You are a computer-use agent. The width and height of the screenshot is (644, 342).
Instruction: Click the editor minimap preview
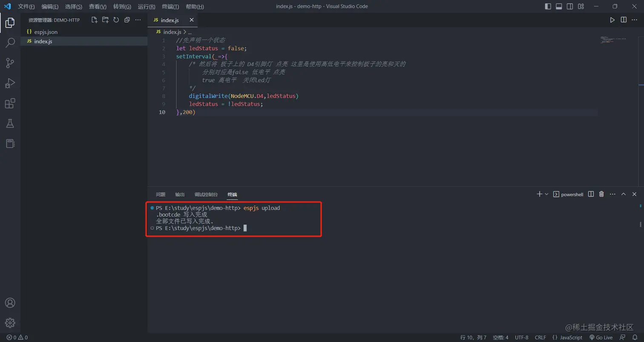[613, 40]
